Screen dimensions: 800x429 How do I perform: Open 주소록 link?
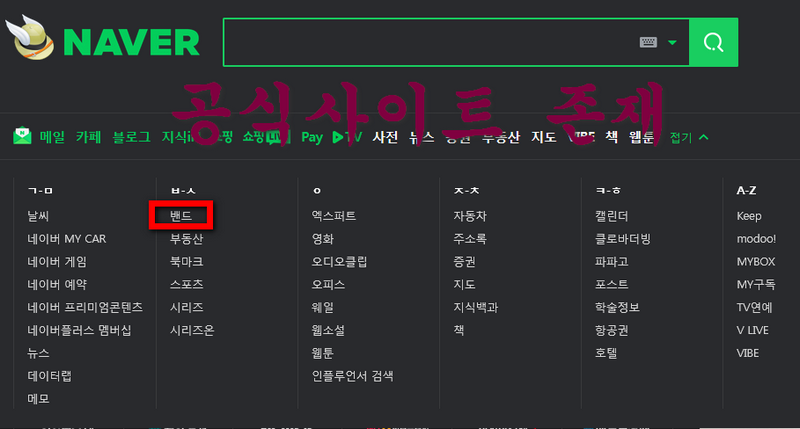pos(470,239)
